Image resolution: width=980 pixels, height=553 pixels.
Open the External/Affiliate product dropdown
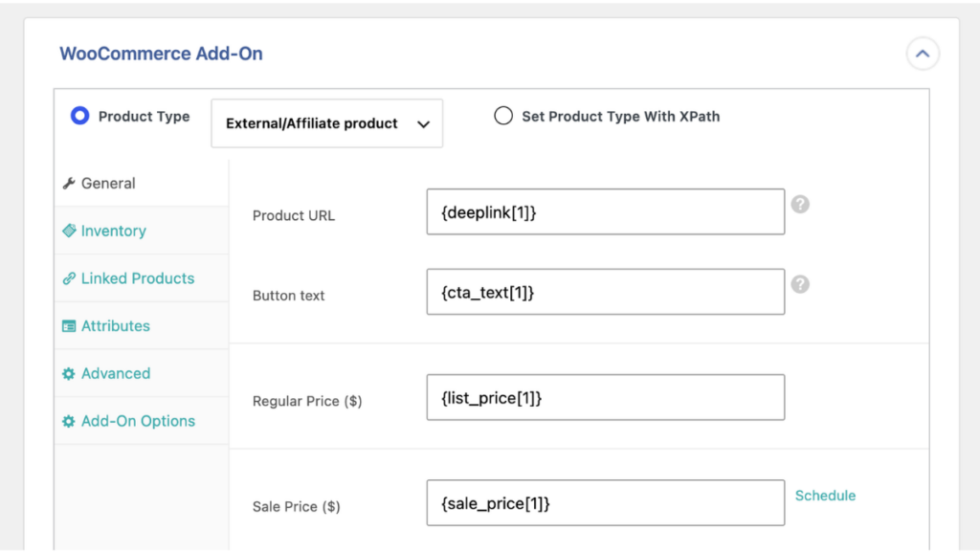click(327, 123)
